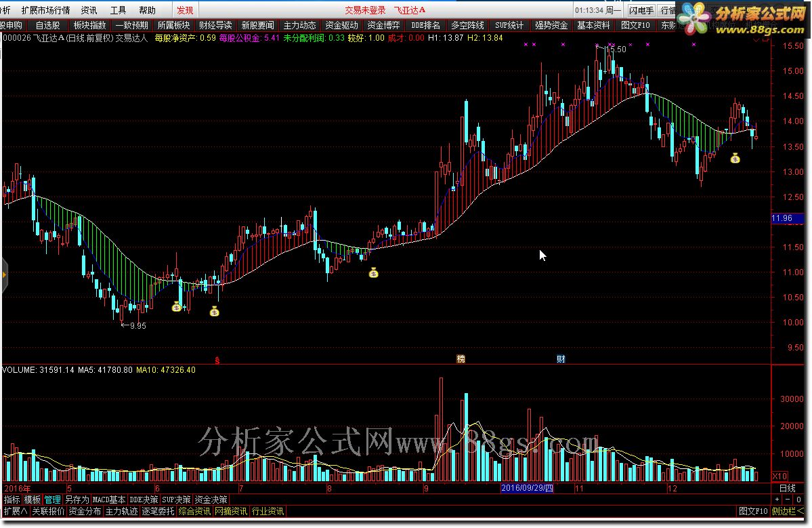
Task: Open the 资金分布 tab
Action: click(85, 512)
